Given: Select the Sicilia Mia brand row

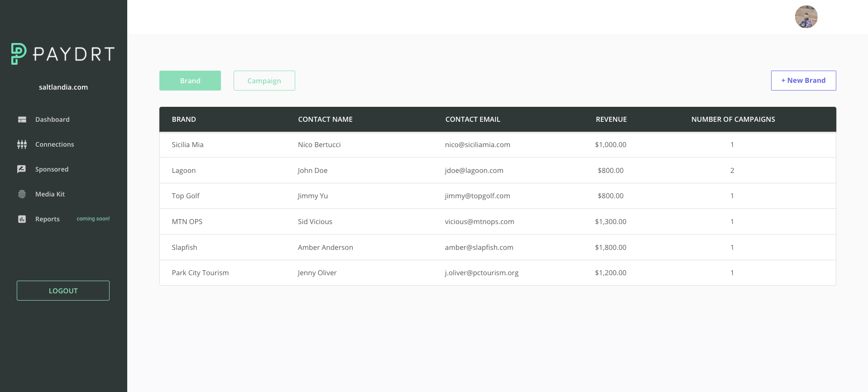Looking at the screenshot, I should pos(498,145).
